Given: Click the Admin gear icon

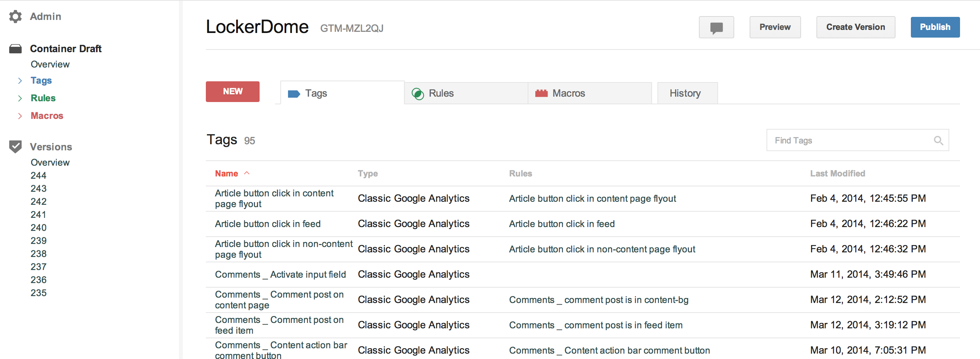Looking at the screenshot, I should tap(15, 16).
